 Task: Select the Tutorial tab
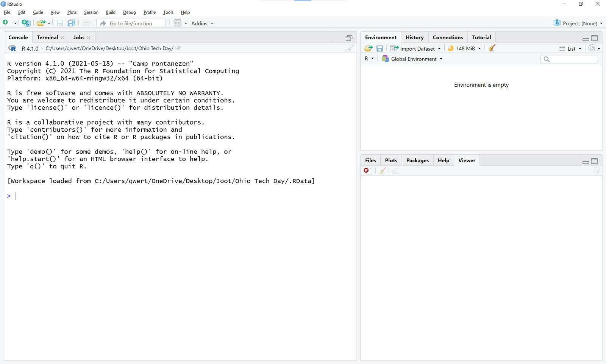(x=481, y=37)
